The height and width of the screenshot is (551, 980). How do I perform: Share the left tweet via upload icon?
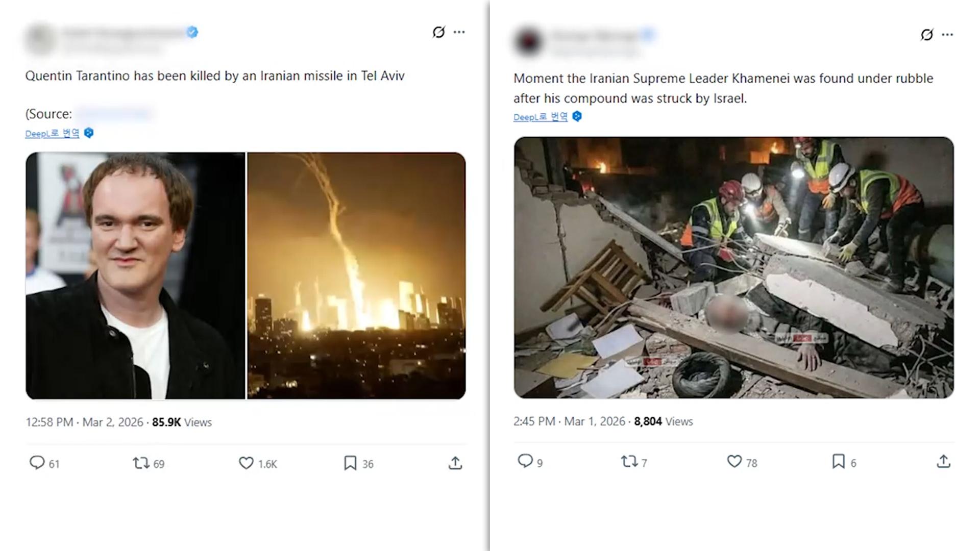point(455,463)
